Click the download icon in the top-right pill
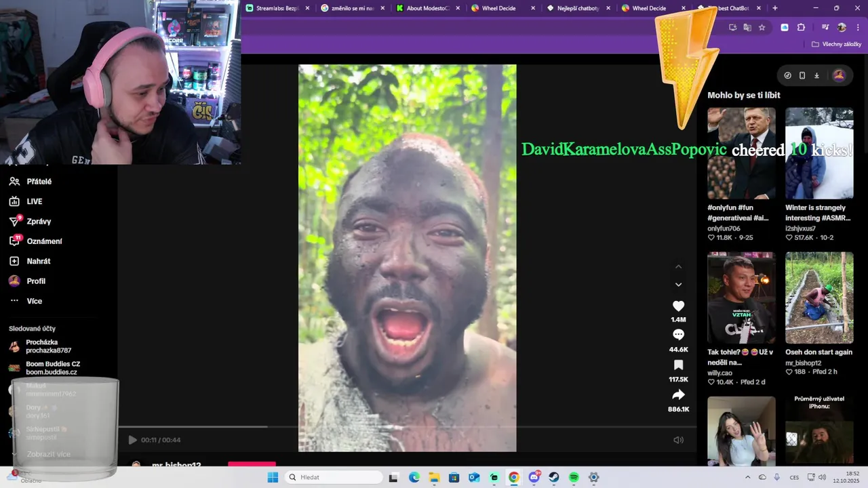 tap(816, 75)
